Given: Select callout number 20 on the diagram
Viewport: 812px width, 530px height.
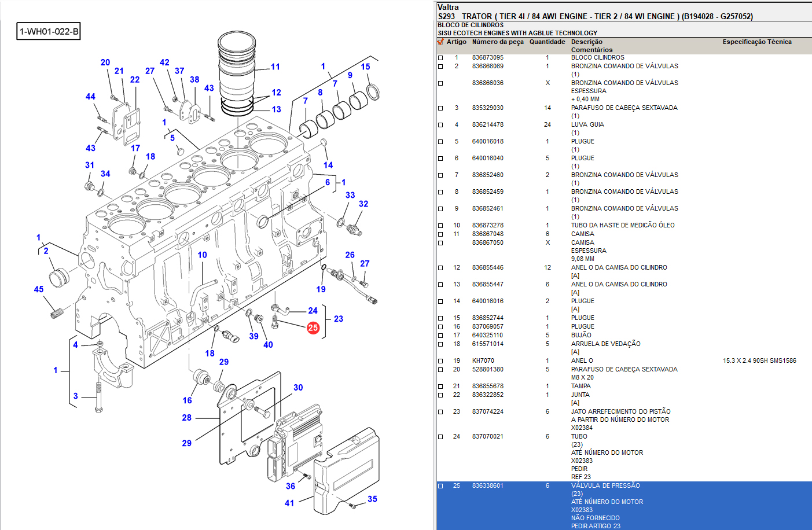Looking at the screenshot, I should (x=105, y=62).
